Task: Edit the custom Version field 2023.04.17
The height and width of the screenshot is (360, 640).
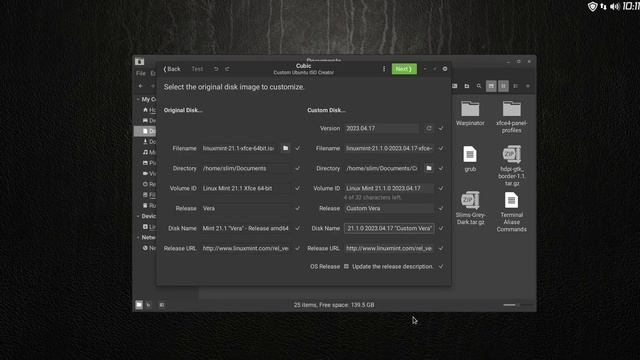Action: tap(381, 128)
